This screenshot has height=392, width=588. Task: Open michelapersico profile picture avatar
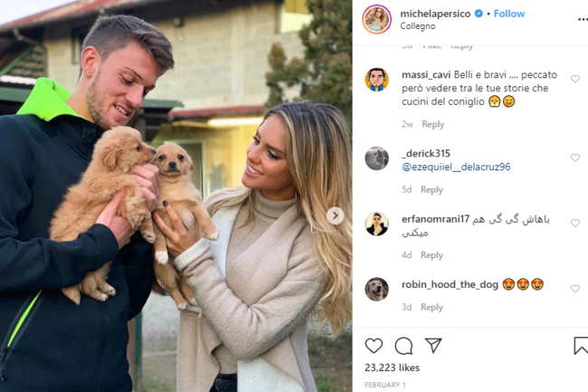tap(376, 20)
